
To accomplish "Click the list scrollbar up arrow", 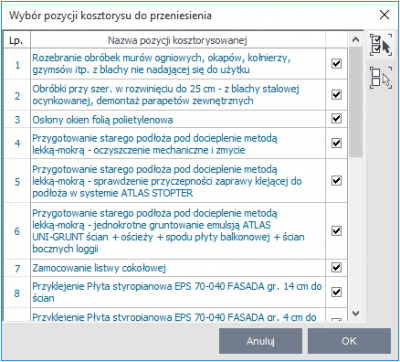I will coord(356,40).
